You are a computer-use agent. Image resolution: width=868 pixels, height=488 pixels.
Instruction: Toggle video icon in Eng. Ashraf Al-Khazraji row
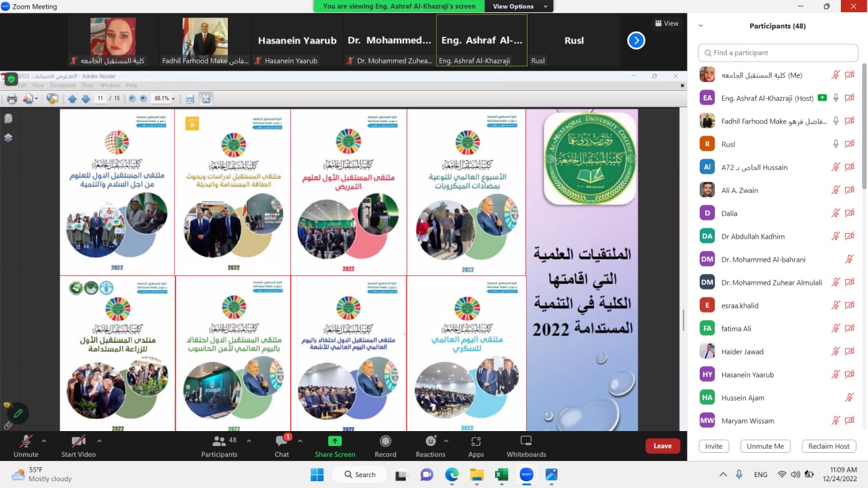click(850, 98)
